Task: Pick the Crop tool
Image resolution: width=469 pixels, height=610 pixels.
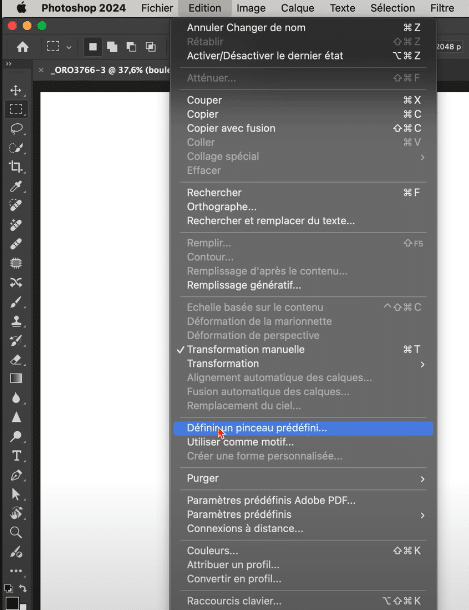Action: click(16, 167)
